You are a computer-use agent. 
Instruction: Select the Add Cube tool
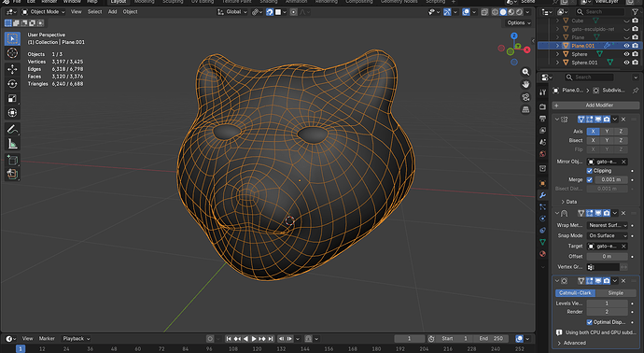coord(12,160)
